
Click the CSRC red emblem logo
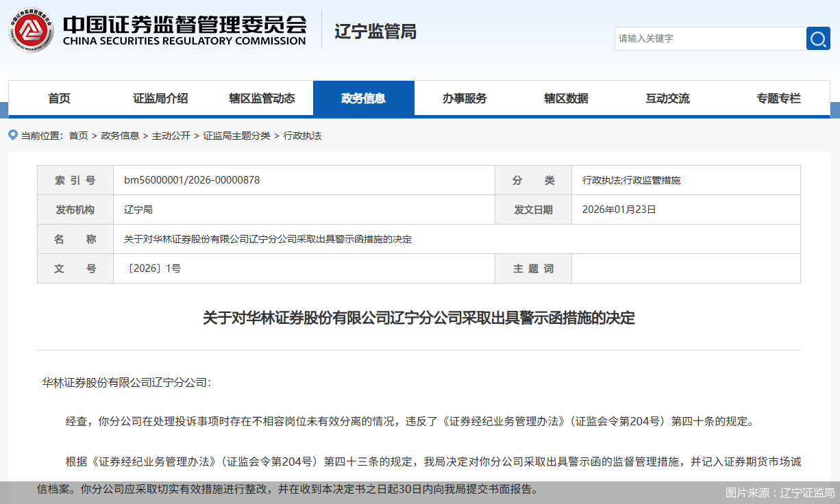(x=29, y=30)
